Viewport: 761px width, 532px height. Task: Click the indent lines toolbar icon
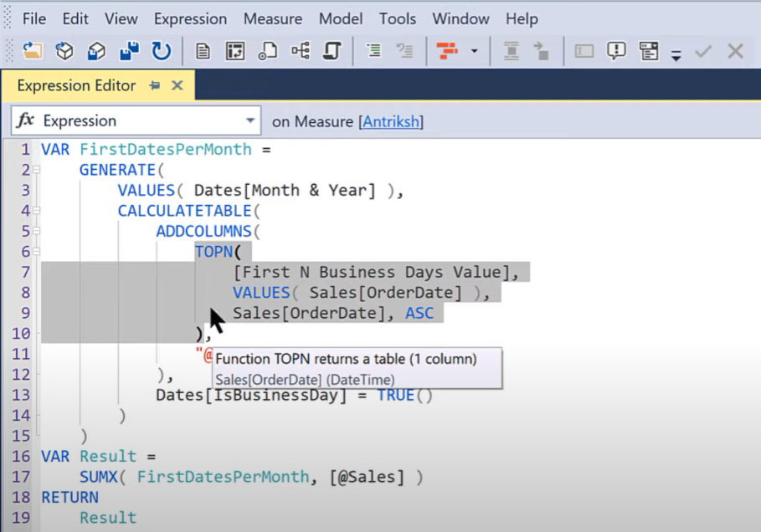pyautogui.click(x=373, y=50)
